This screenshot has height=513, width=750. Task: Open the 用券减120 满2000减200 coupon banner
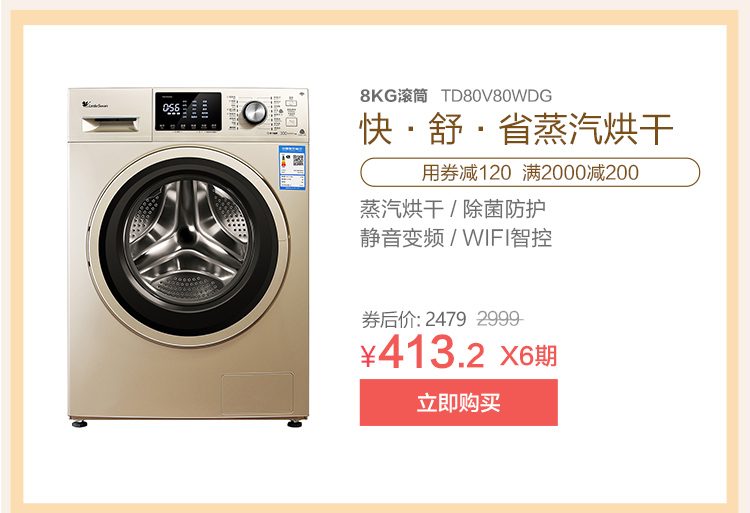(x=530, y=172)
